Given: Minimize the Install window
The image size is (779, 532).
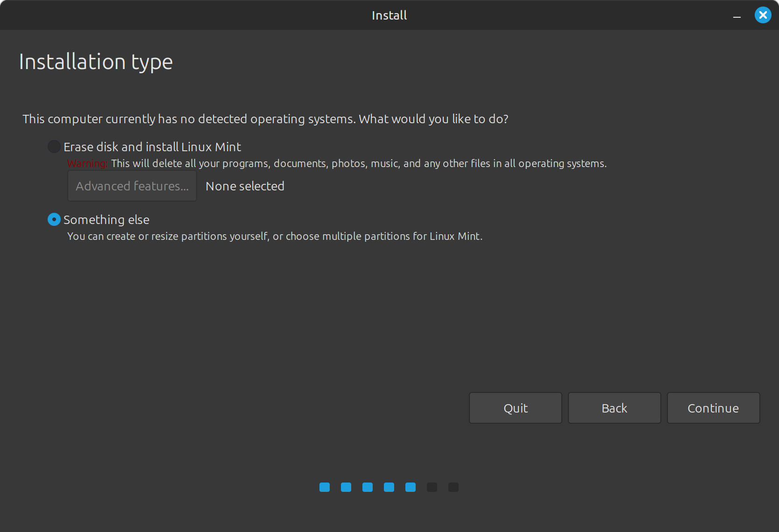Looking at the screenshot, I should [x=737, y=16].
